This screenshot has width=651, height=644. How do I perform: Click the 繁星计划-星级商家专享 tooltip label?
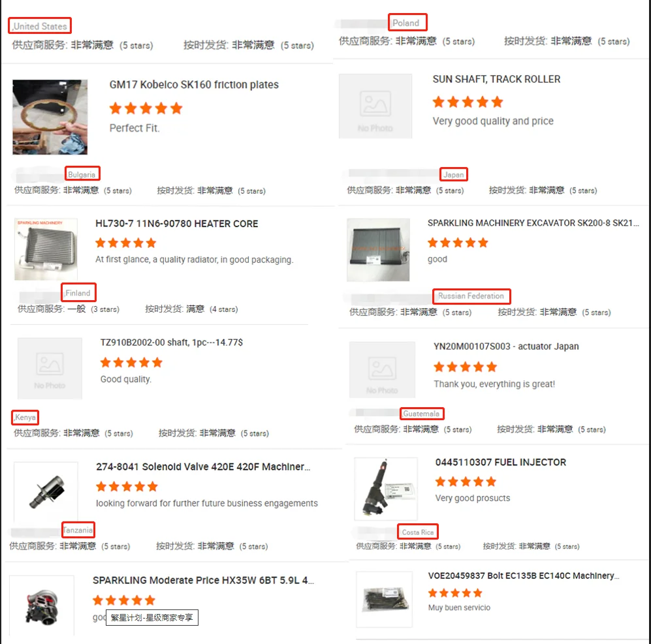pyautogui.click(x=152, y=617)
